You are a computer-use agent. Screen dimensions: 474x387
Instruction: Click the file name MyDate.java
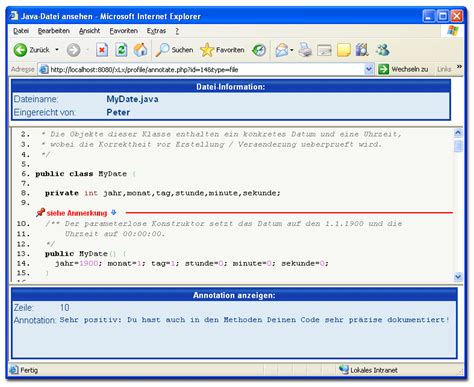click(132, 99)
